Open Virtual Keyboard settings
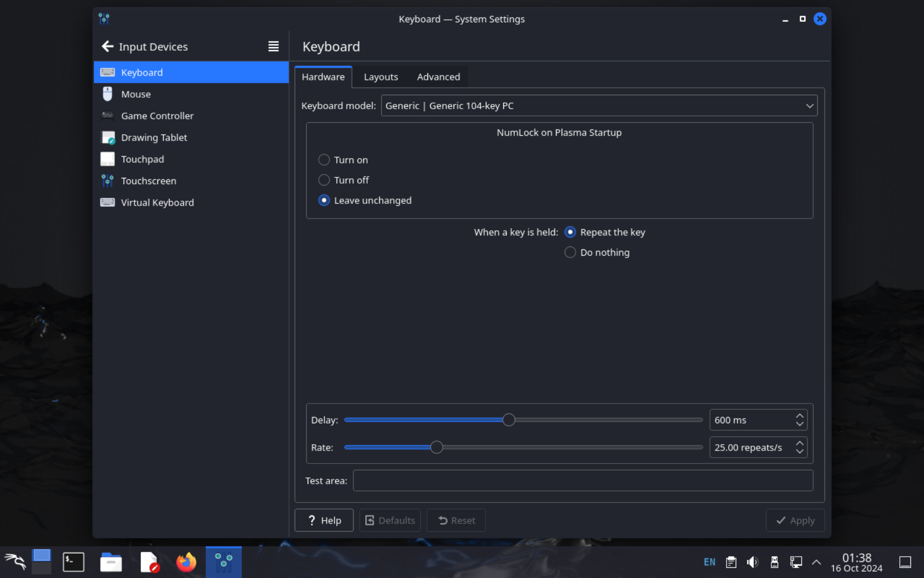The image size is (924, 578). tap(157, 202)
